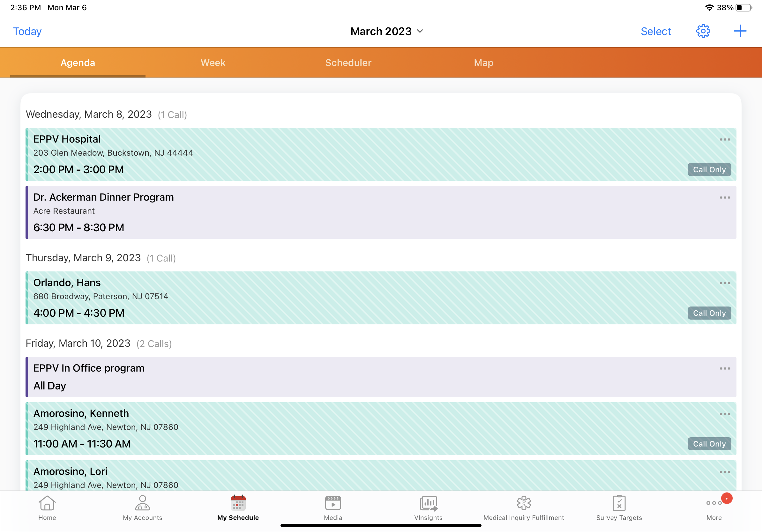Open the Media library icon
The width and height of the screenshot is (762, 532).
coord(333,507)
